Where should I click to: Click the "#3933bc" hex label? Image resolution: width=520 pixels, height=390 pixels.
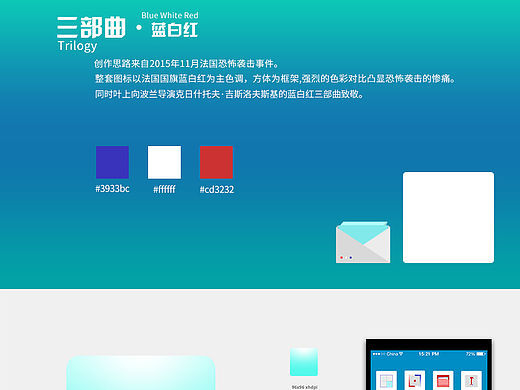click(112, 189)
